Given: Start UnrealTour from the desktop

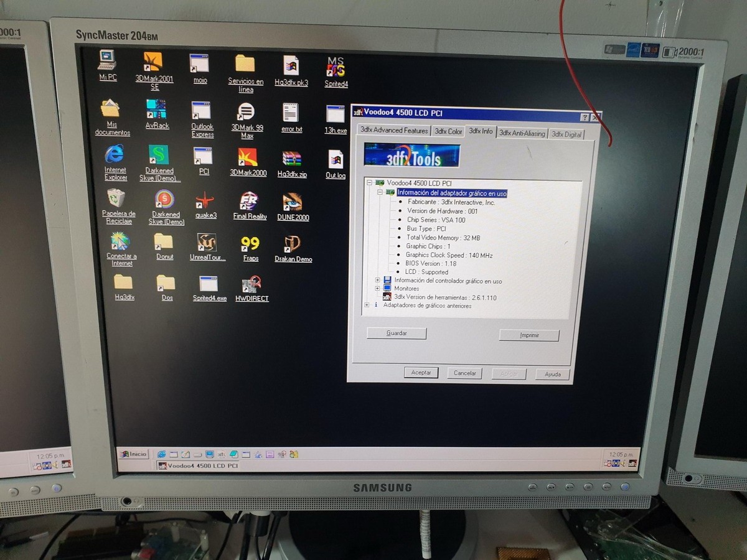Looking at the screenshot, I should 207,243.
